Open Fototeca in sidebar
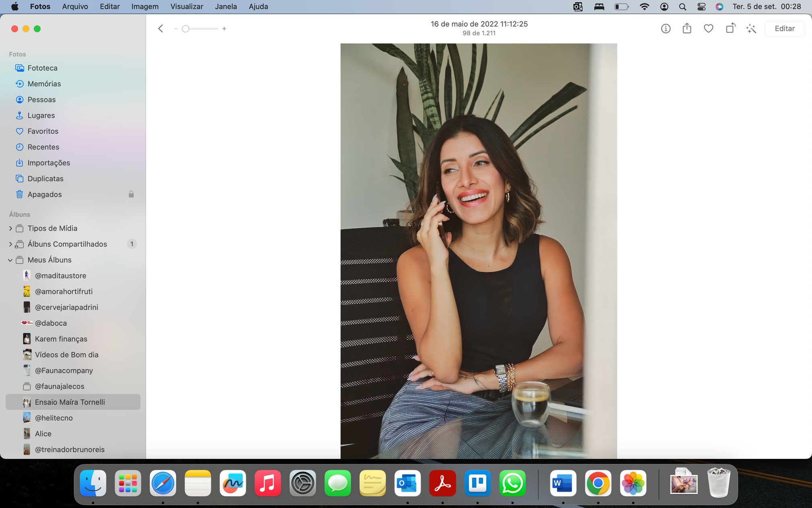This screenshot has width=812, height=508. coord(73,68)
